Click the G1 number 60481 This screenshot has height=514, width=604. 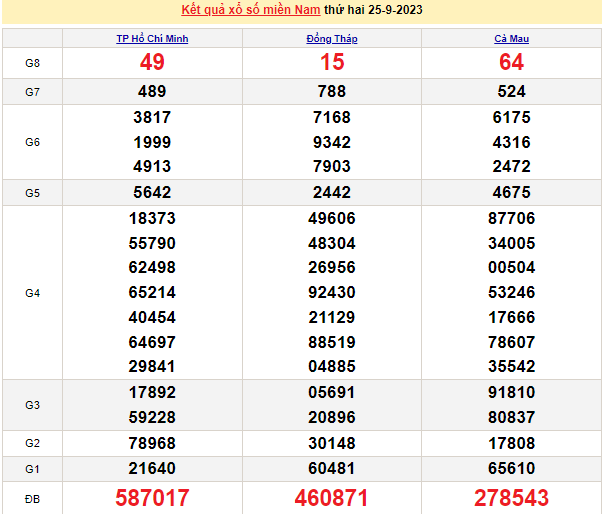tap(332, 465)
